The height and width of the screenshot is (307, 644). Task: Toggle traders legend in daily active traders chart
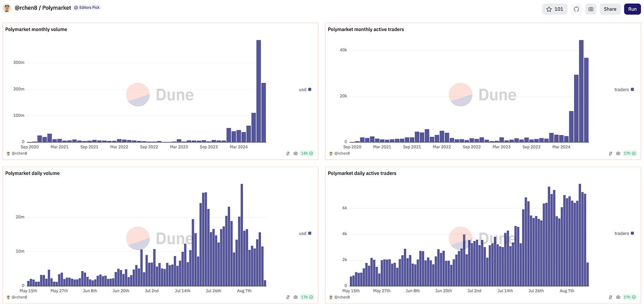pos(624,233)
